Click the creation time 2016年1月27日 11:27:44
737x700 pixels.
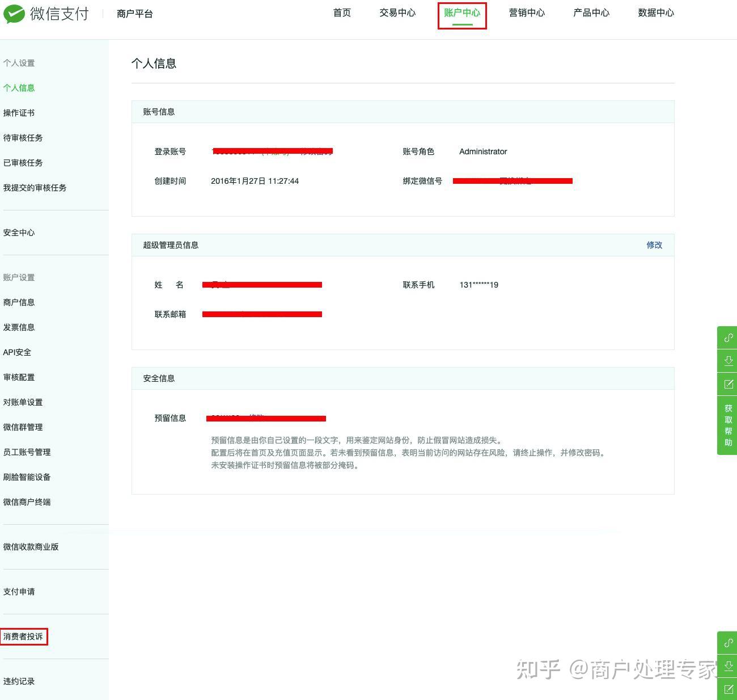coord(255,181)
